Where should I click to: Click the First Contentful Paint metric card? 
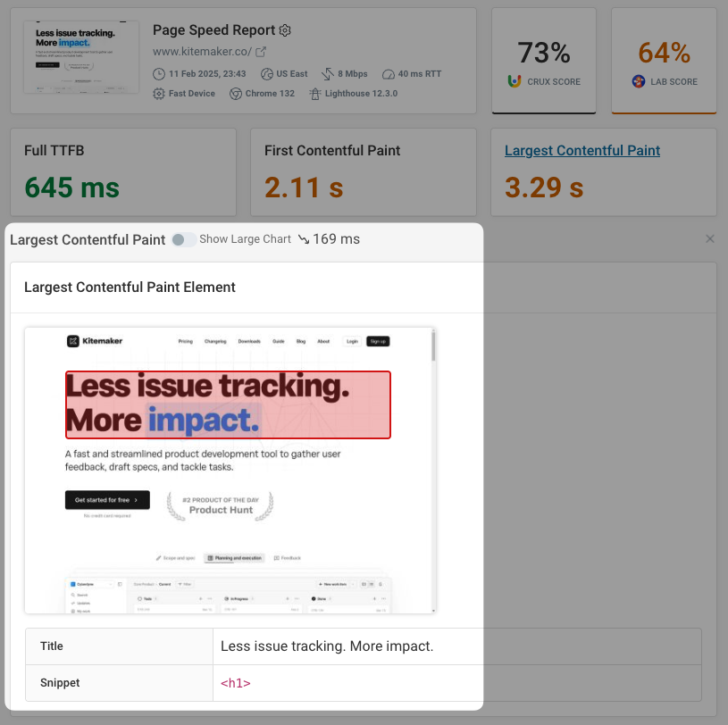(364, 171)
